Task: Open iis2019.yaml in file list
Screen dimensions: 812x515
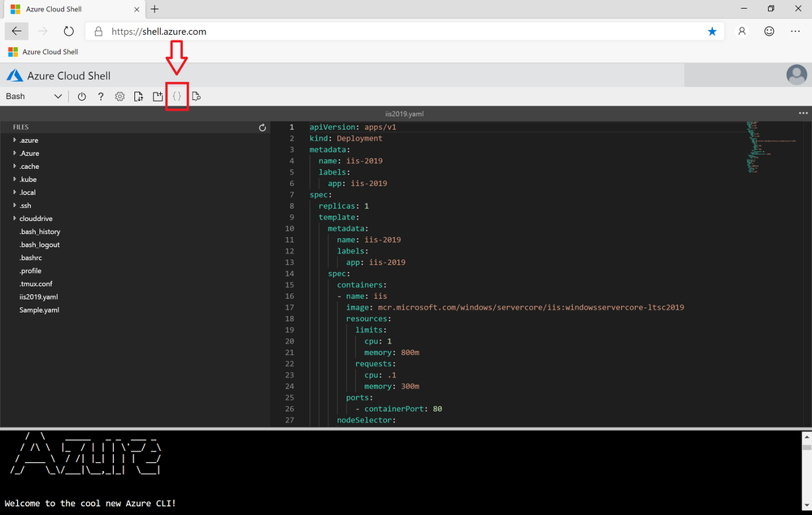Action: click(38, 296)
